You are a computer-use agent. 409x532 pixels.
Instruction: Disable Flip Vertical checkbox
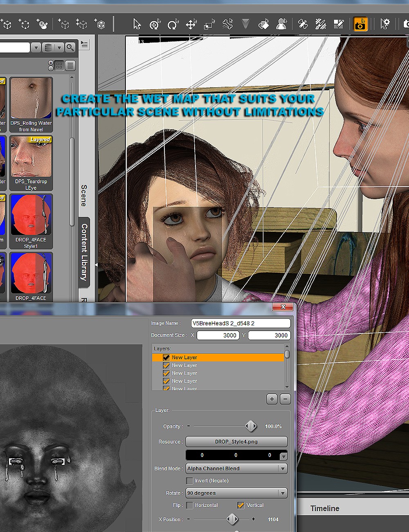click(x=240, y=505)
